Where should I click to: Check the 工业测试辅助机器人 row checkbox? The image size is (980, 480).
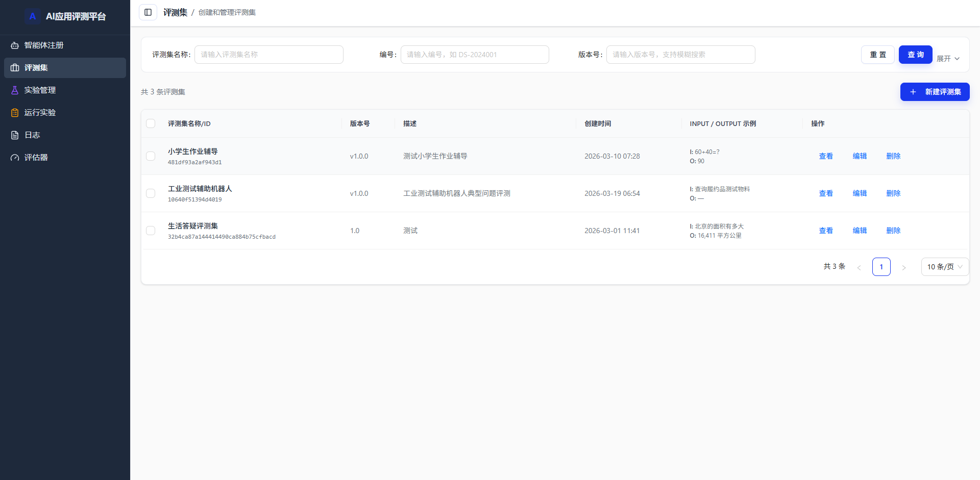[x=151, y=193]
